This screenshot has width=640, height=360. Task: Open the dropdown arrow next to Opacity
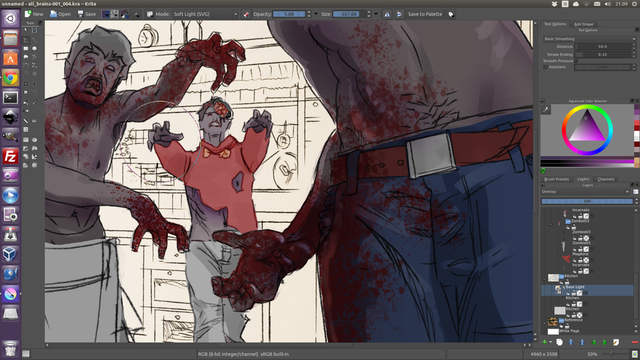316,14
